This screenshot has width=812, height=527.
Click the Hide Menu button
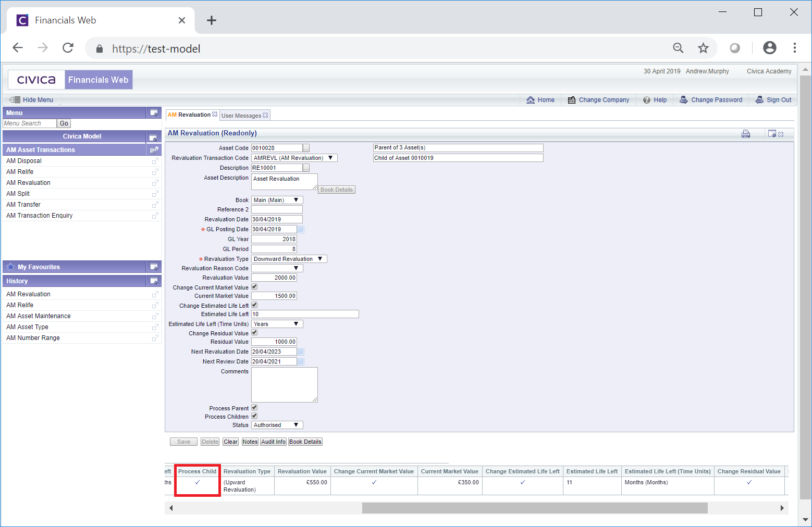coord(32,100)
